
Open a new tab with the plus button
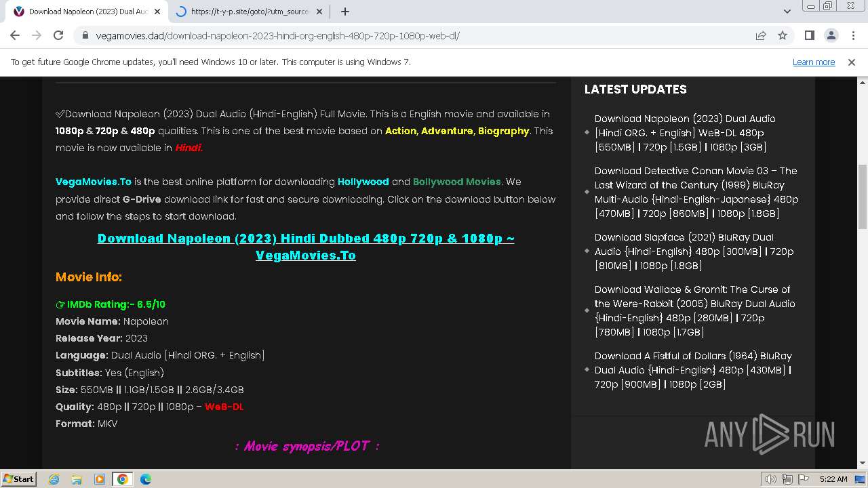[x=345, y=12]
